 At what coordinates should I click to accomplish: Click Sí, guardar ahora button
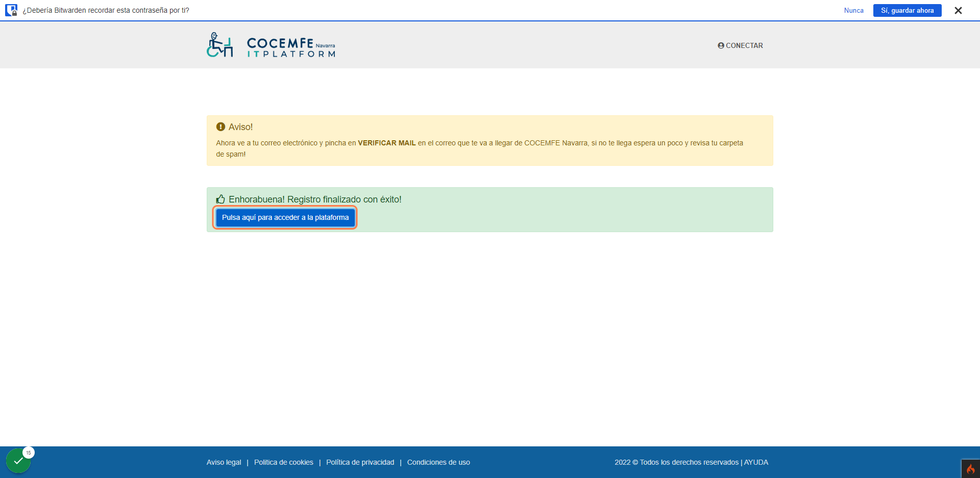(907, 10)
